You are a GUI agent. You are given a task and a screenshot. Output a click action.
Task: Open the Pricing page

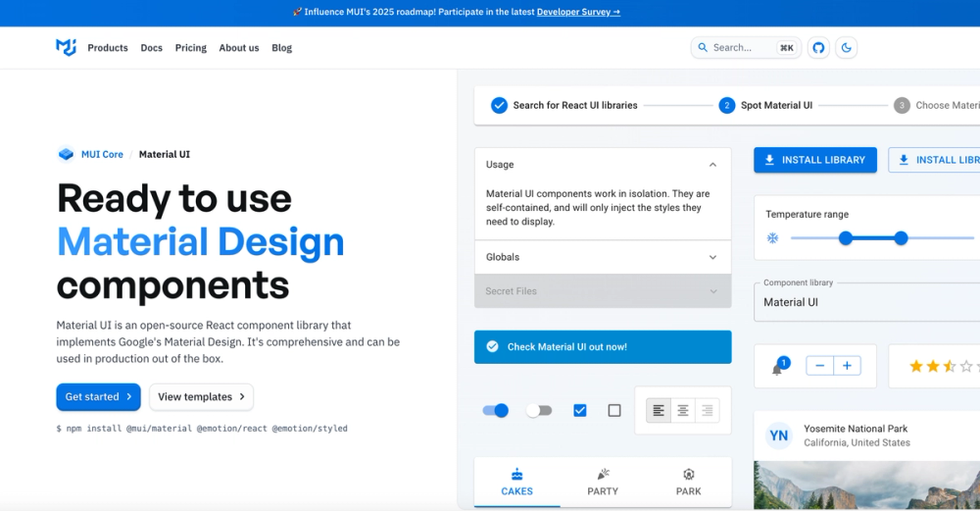191,47
